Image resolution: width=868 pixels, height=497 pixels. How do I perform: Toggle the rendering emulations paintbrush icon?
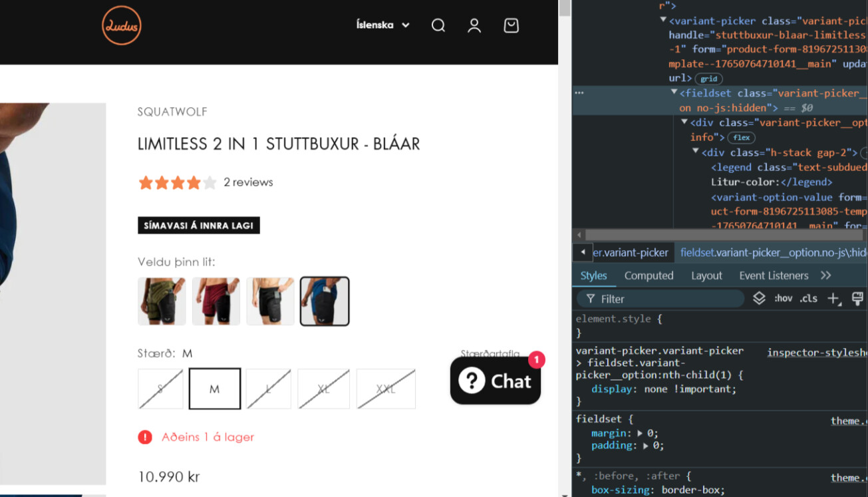point(857,298)
